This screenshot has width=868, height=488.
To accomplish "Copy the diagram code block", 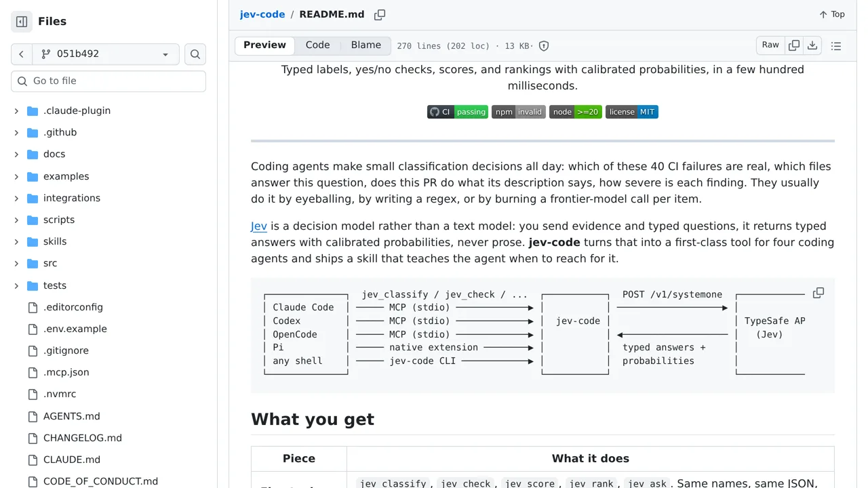I will pos(818,293).
